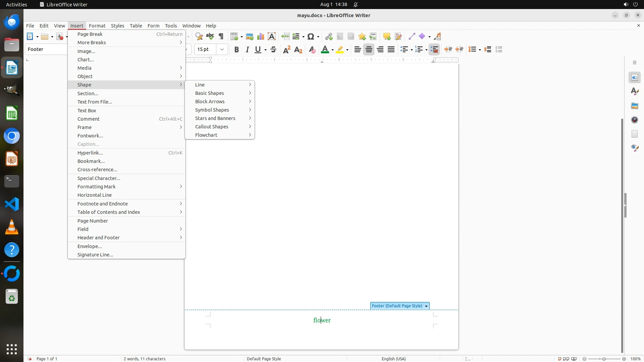Select Page Number menu entry
644x362 pixels.
tap(93, 221)
